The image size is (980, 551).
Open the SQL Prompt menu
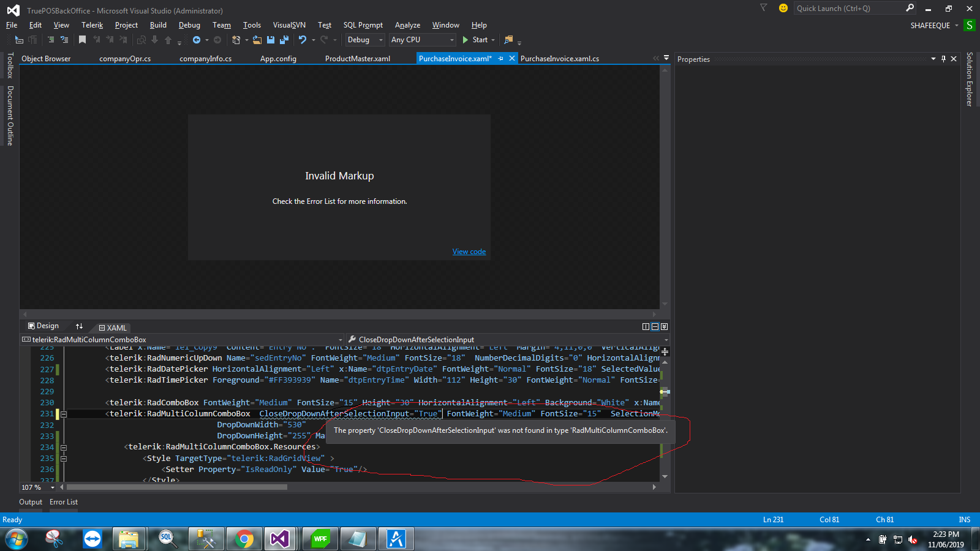[x=363, y=25]
